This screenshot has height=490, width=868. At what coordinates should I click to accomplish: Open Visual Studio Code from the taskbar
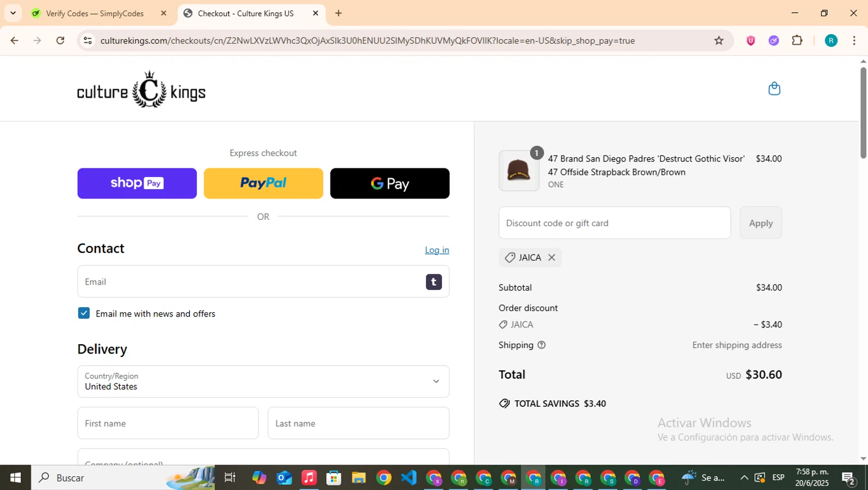409,477
